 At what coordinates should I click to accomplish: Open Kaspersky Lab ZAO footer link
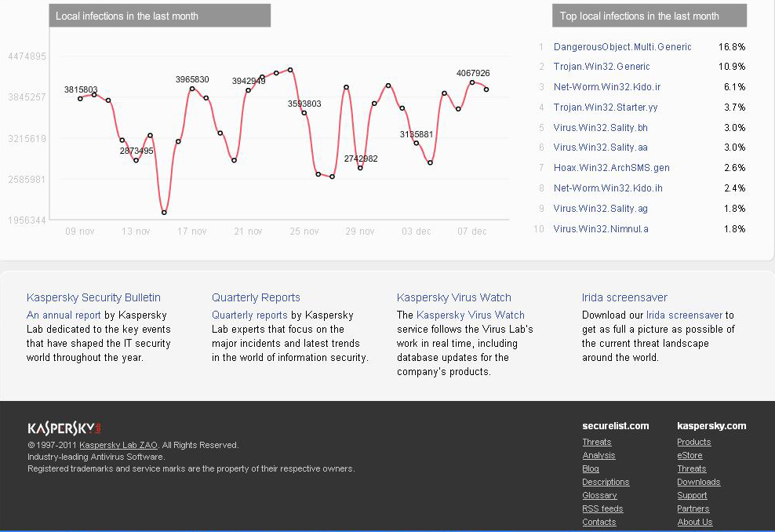(118, 445)
